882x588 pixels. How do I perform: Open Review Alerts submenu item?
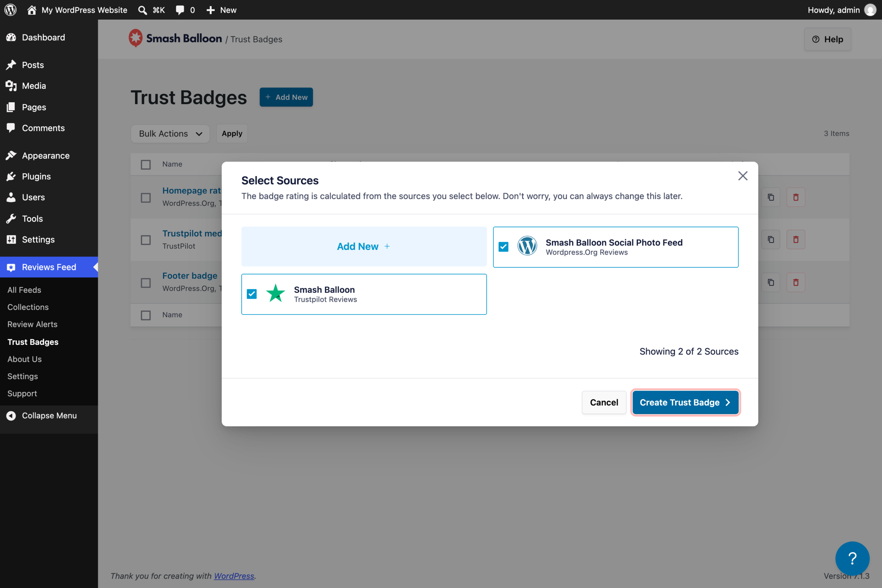32,324
